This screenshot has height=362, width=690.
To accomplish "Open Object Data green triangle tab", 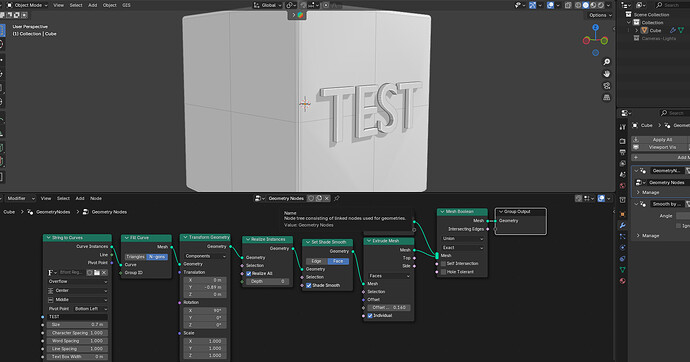I will click(622, 270).
